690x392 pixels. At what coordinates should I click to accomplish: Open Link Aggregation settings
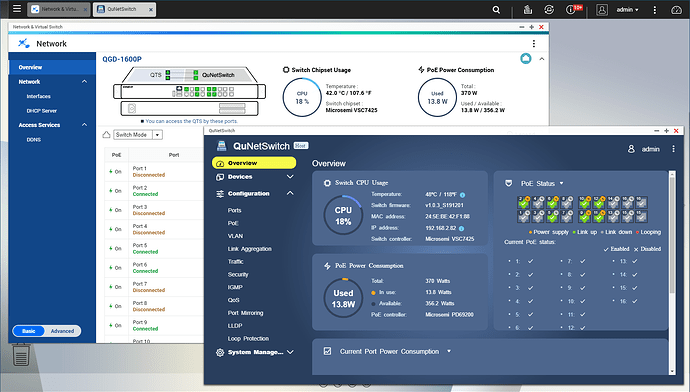(250, 249)
